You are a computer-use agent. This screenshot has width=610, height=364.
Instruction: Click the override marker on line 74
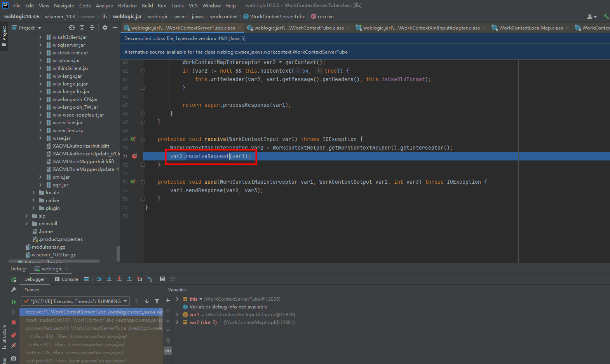[133, 182]
